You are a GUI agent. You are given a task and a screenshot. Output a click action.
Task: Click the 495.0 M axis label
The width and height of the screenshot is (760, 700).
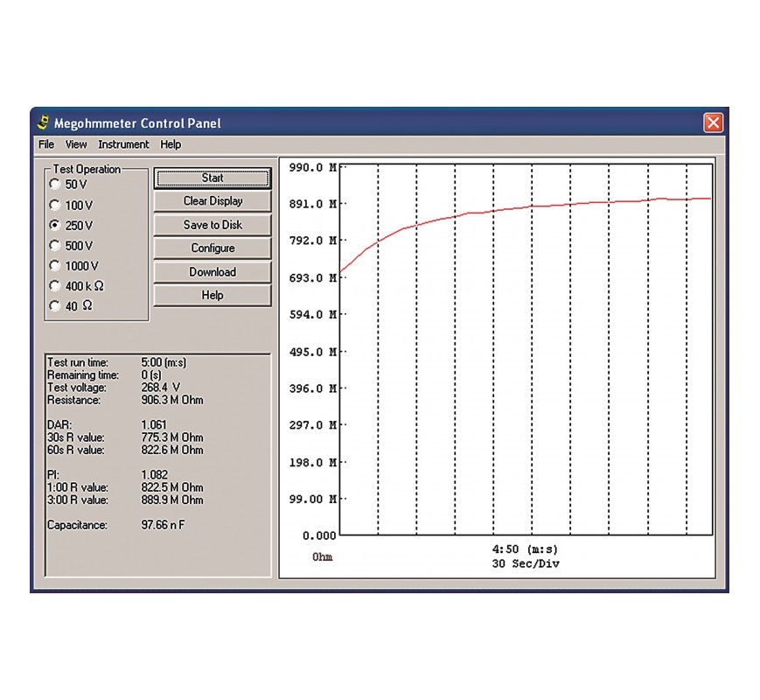click(312, 352)
